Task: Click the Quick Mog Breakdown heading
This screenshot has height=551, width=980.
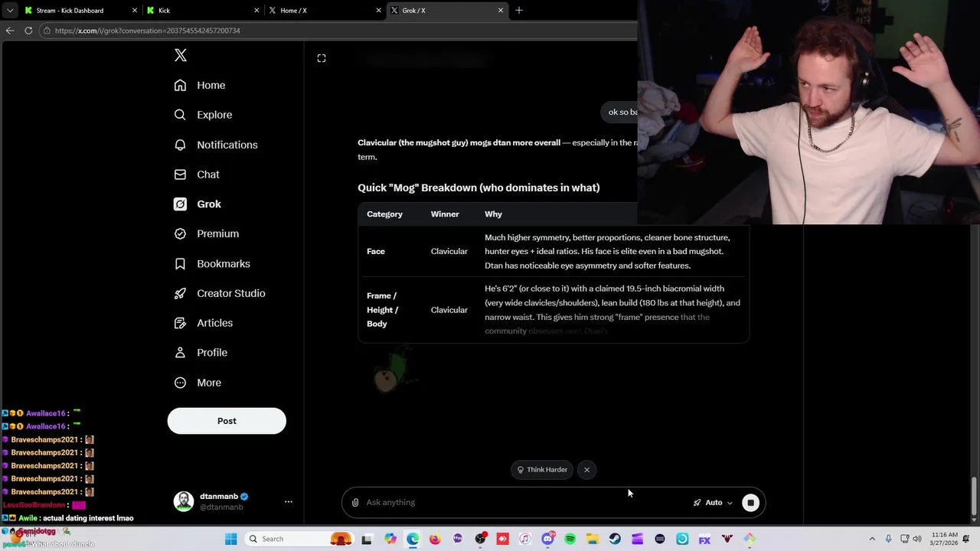Action: 479,187
